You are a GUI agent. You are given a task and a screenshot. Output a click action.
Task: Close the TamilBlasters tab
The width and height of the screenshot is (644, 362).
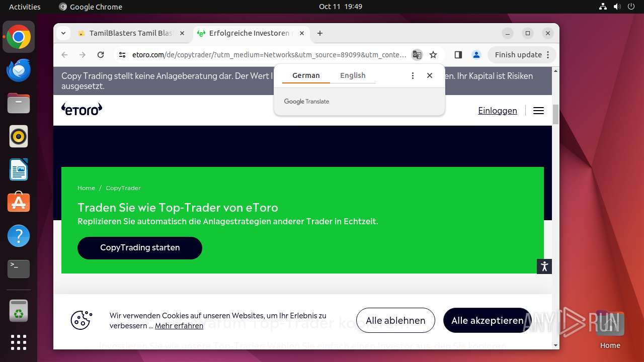click(x=182, y=33)
